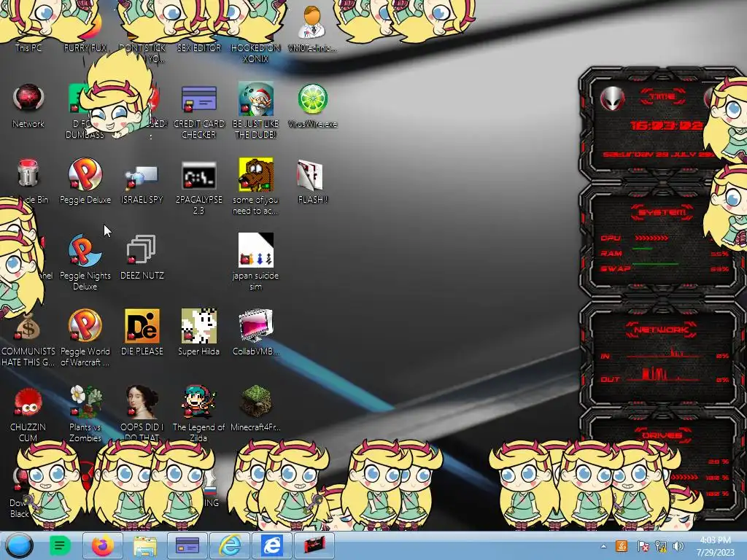The height and width of the screenshot is (560, 747).
Task: Open the Peggle Deluxe shortcut
Action: click(x=85, y=175)
